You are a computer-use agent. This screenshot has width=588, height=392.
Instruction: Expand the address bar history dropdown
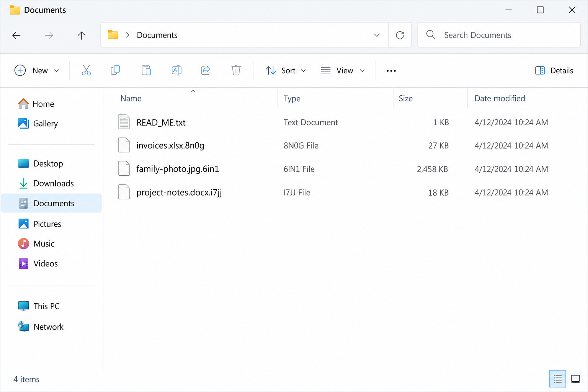point(377,35)
